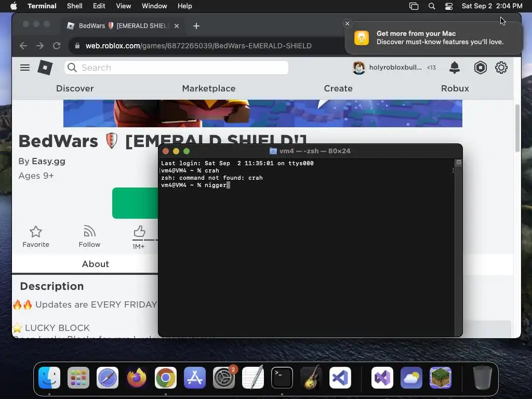532x399 pixels.
Task: Open the Easy.gg creator link
Action: coord(48,161)
